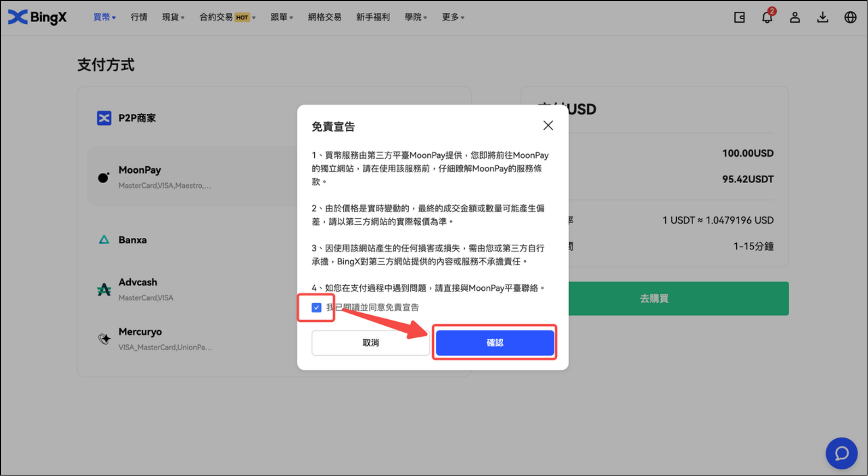868x476 pixels.
Task: Open the 網格交易 menu item
Action: pyautogui.click(x=325, y=17)
